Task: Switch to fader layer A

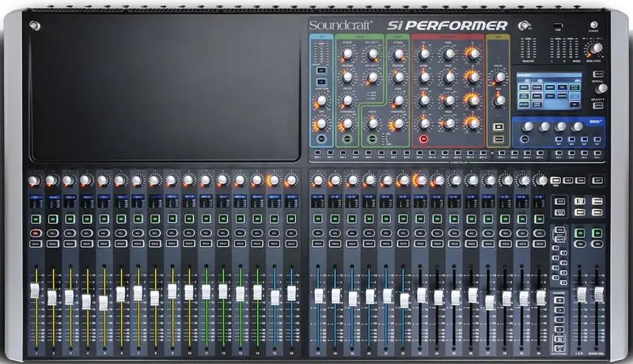Action: coord(559,300)
